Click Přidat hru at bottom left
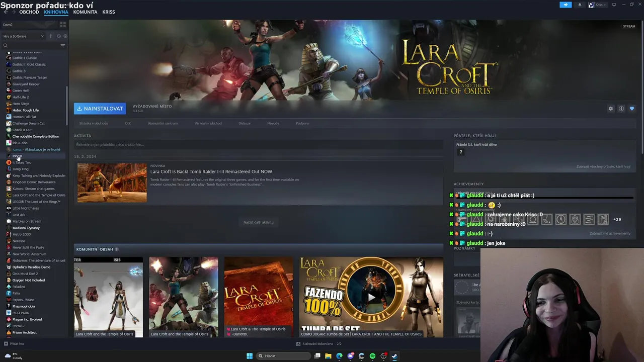Image resolution: width=644 pixels, height=362 pixels. pyautogui.click(x=14, y=344)
